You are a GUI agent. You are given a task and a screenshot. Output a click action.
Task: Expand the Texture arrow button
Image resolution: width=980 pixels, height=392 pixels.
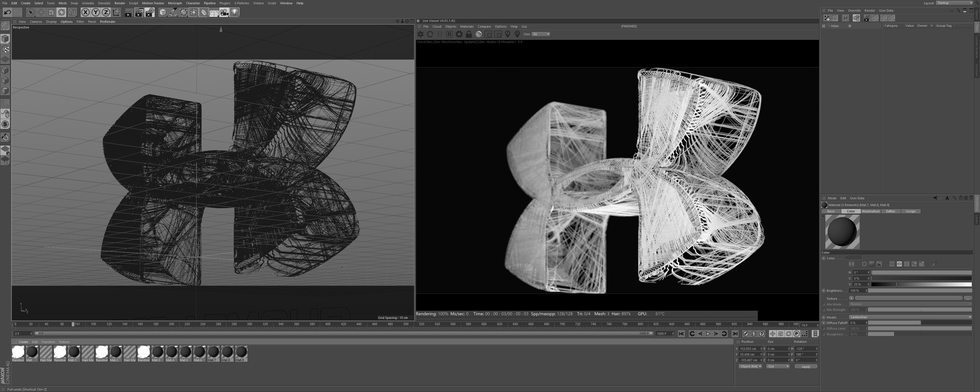852,298
